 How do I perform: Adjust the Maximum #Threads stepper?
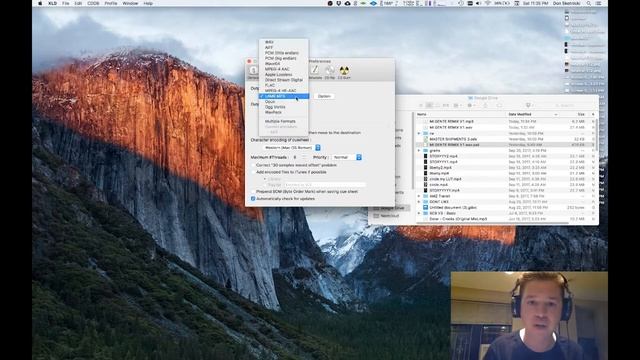tap(304, 157)
